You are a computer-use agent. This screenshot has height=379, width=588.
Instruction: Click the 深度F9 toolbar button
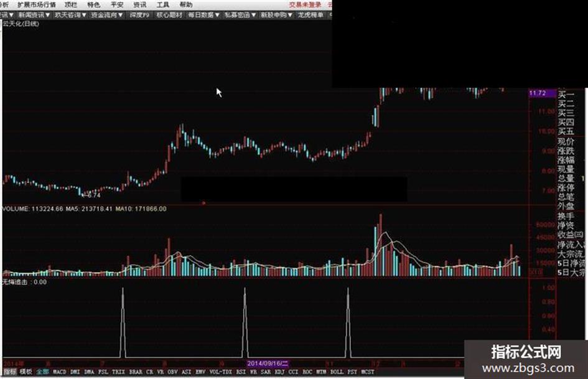(x=139, y=15)
